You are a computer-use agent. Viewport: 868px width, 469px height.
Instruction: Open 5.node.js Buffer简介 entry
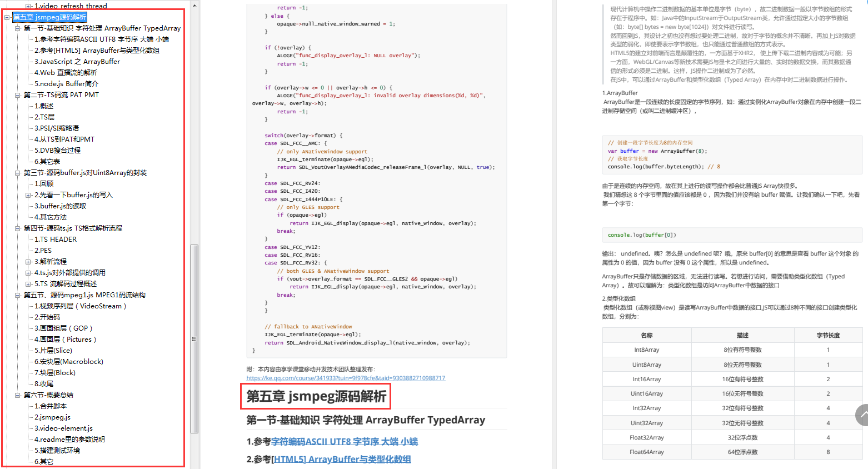pos(66,84)
